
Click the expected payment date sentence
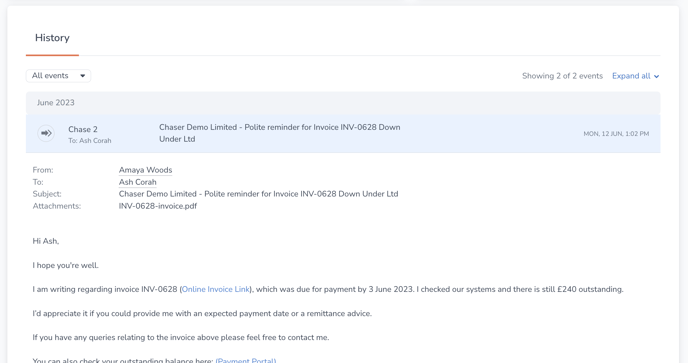202,313
